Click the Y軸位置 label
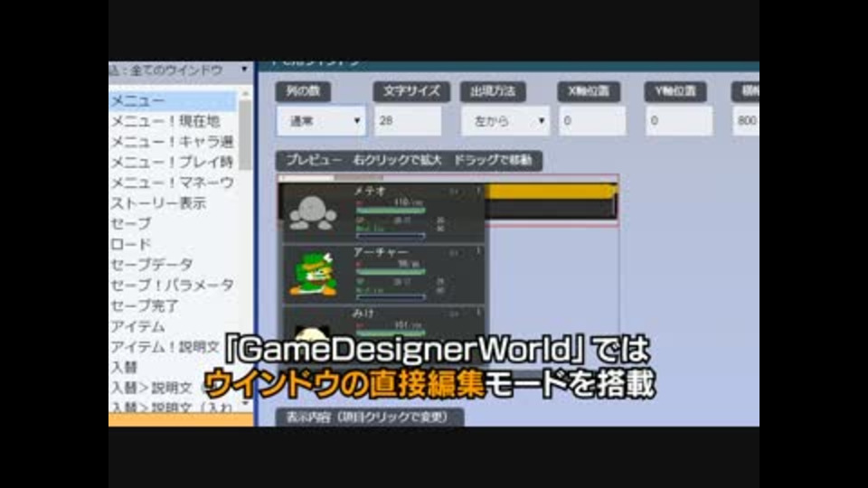868x488 pixels. (675, 91)
